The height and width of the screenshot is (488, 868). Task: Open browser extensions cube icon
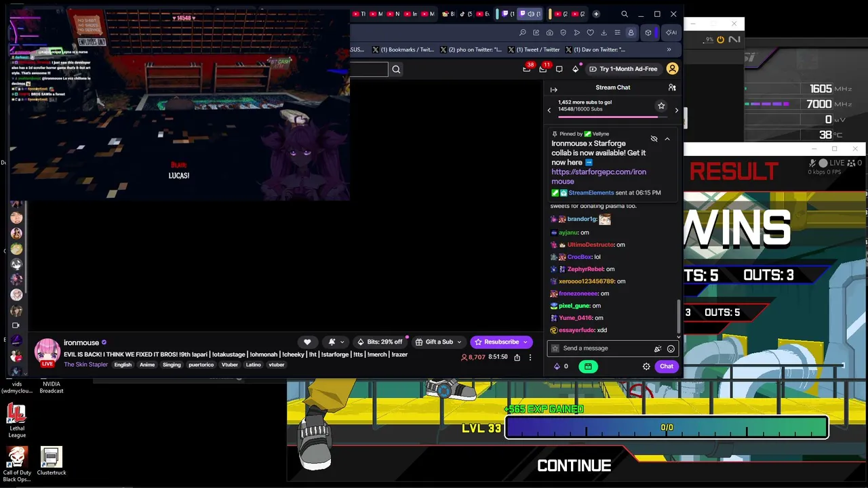(648, 33)
